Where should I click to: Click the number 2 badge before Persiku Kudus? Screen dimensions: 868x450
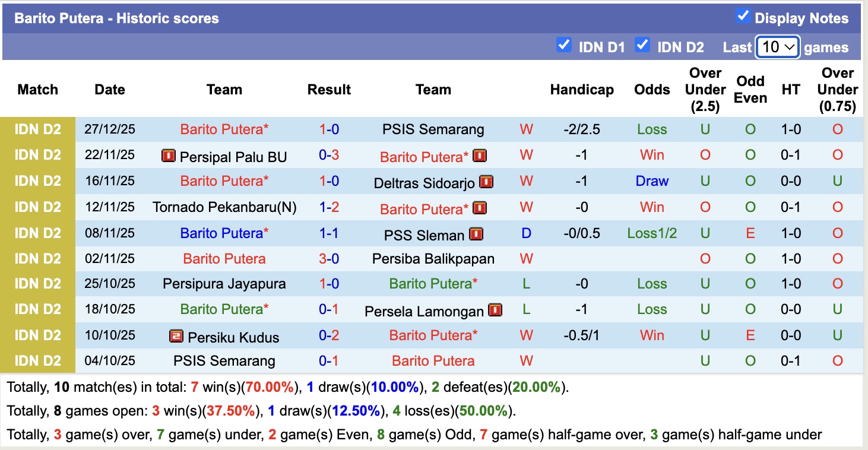coord(176,335)
